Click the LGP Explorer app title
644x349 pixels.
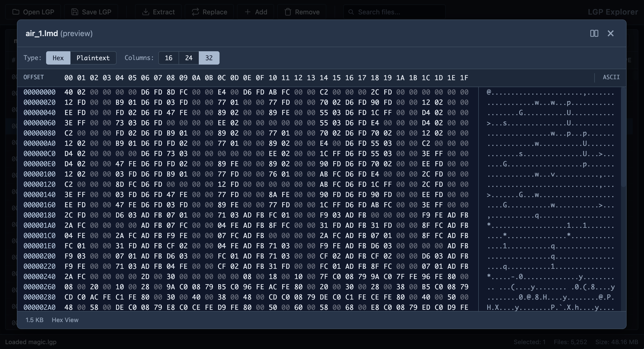point(613,12)
